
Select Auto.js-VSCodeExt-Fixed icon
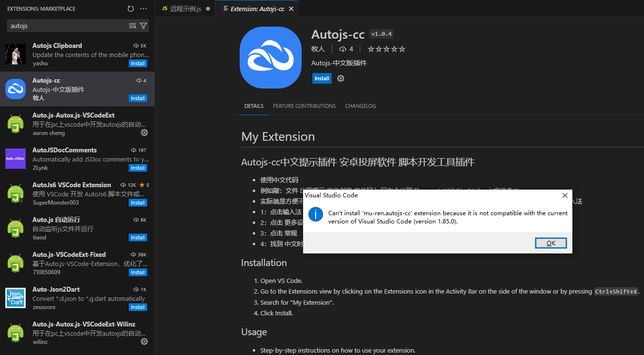click(15, 263)
